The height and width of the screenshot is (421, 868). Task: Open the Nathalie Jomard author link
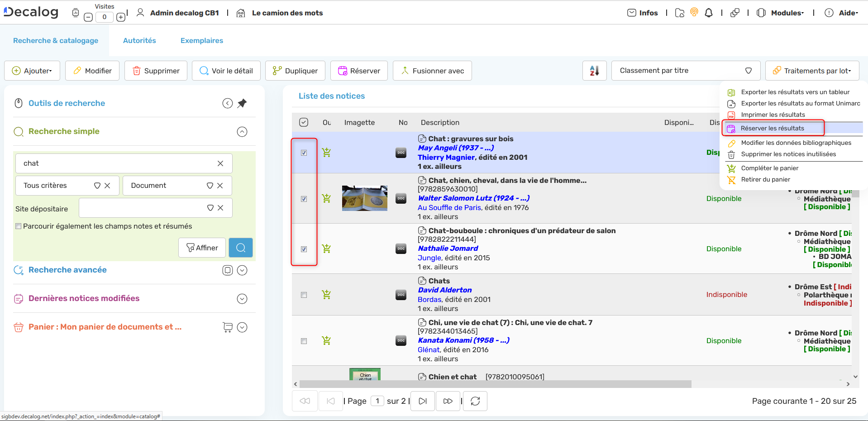coord(448,249)
